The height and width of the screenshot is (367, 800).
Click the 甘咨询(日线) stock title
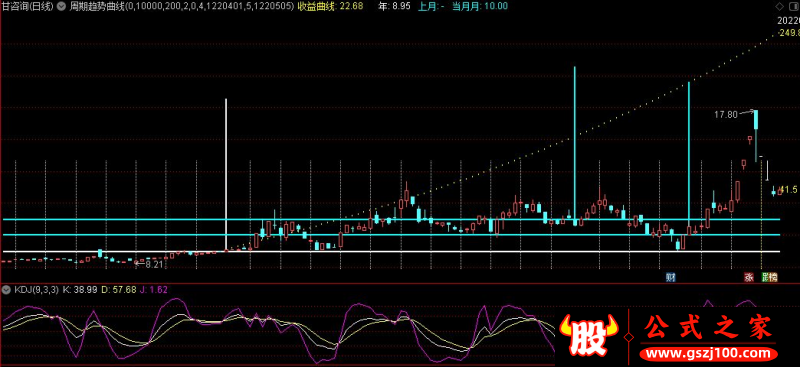[28, 7]
